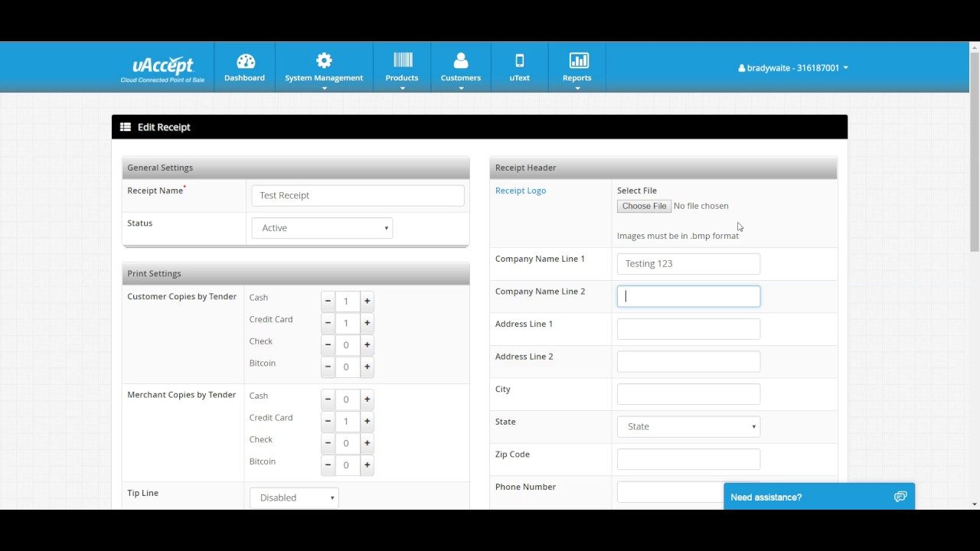Click the Receipt Name field
This screenshot has width=980, height=551.
point(358,195)
